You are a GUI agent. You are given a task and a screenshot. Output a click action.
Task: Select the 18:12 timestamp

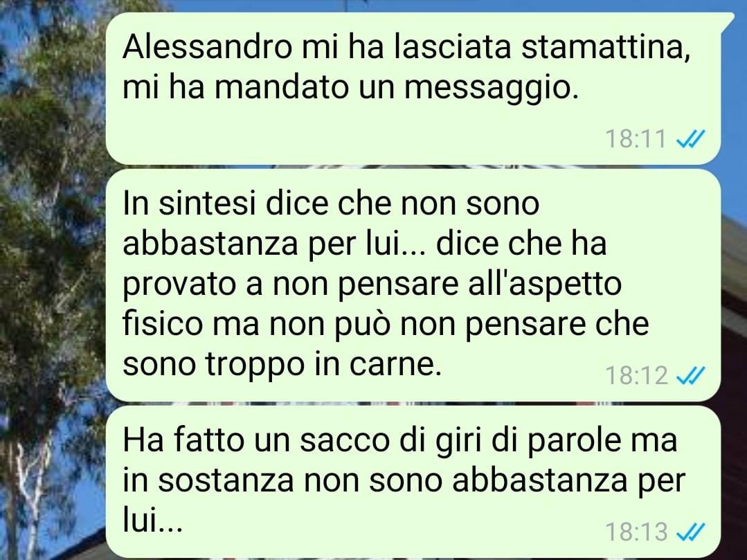coord(636,376)
